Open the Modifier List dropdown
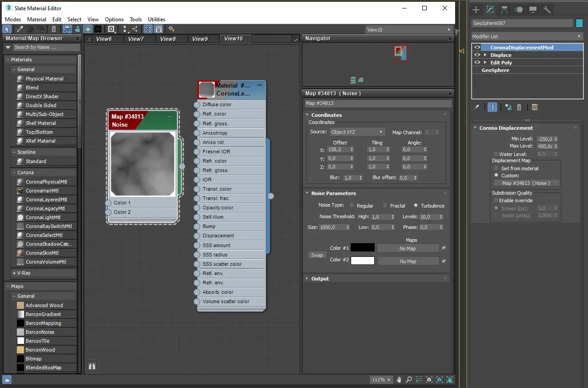The width and height of the screenshot is (588, 388). pyautogui.click(x=527, y=36)
